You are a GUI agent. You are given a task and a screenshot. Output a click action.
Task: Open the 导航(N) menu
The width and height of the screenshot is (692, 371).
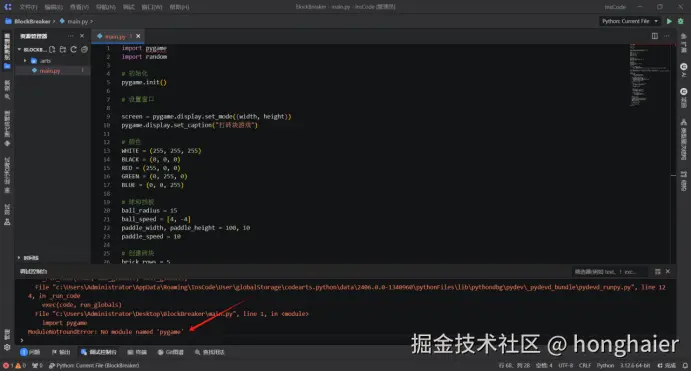point(105,7)
